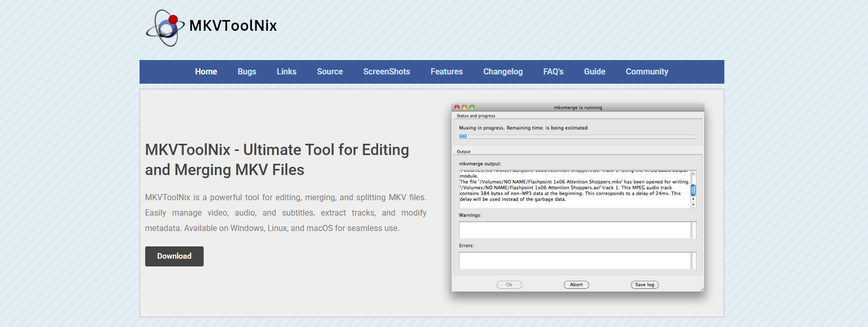Open the Features menu item
The width and height of the screenshot is (868, 327).
point(446,72)
